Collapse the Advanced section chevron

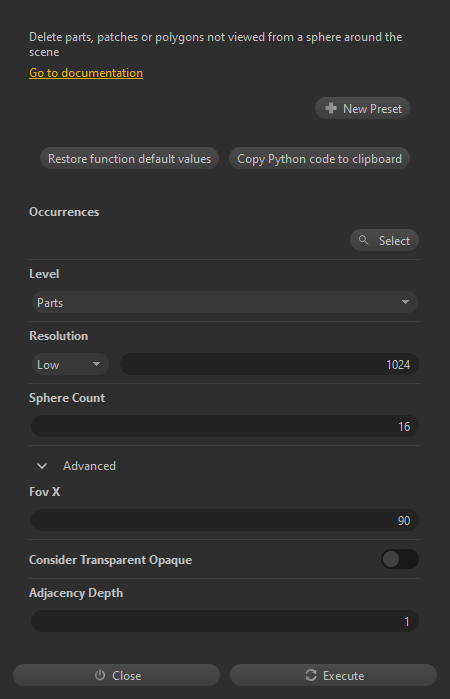pyautogui.click(x=42, y=466)
